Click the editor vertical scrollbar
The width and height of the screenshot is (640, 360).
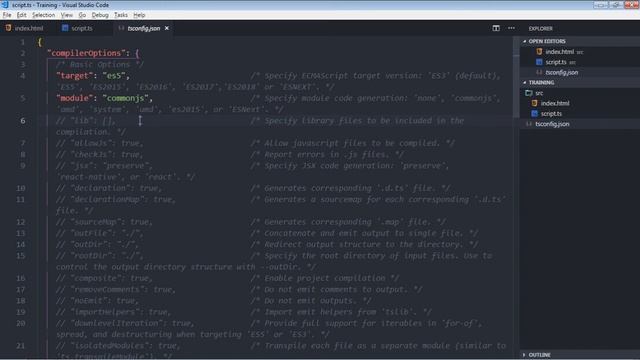click(x=516, y=78)
